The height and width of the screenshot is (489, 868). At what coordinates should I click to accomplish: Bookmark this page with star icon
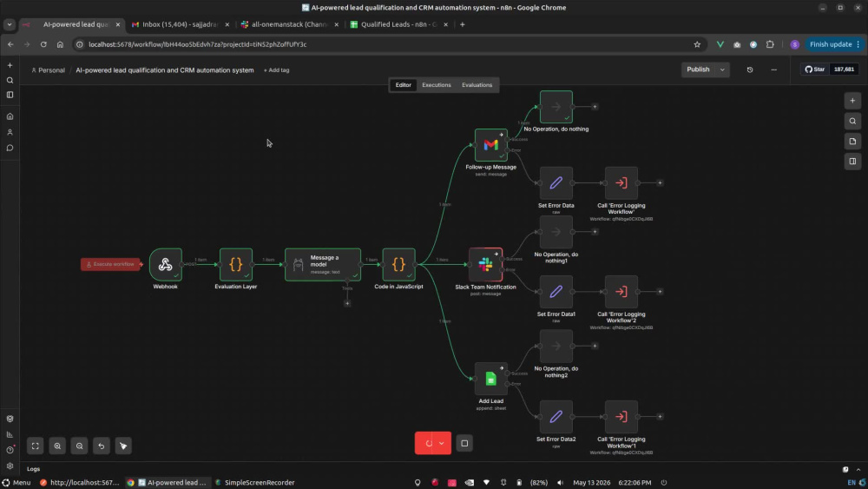pyautogui.click(x=697, y=44)
